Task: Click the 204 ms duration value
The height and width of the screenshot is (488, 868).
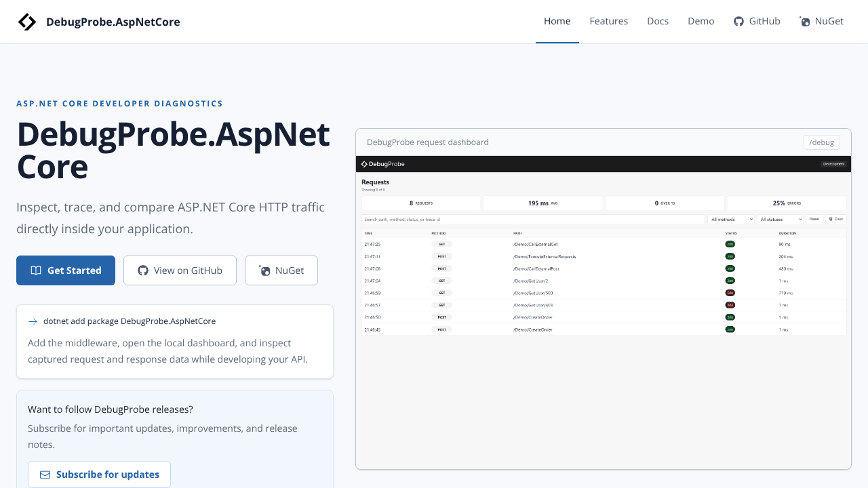Action: (x=785, y=256)
